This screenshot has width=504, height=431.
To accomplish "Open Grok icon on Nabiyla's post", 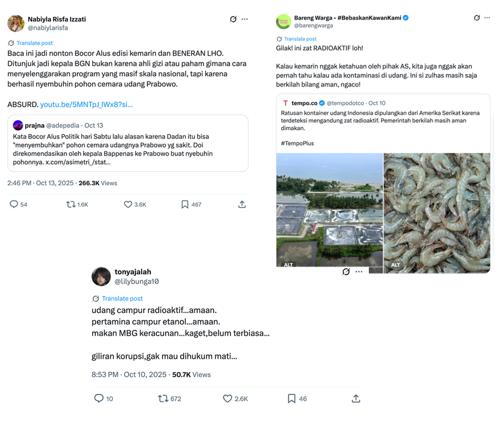I will 233,19.
